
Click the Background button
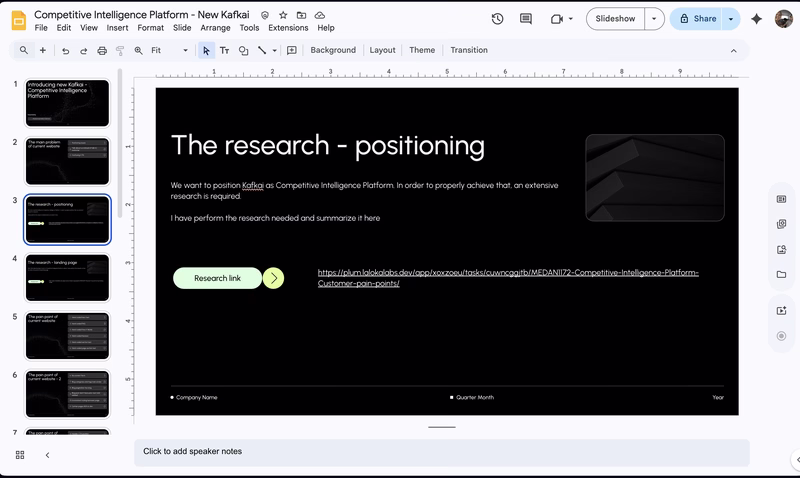coord(333,50)
